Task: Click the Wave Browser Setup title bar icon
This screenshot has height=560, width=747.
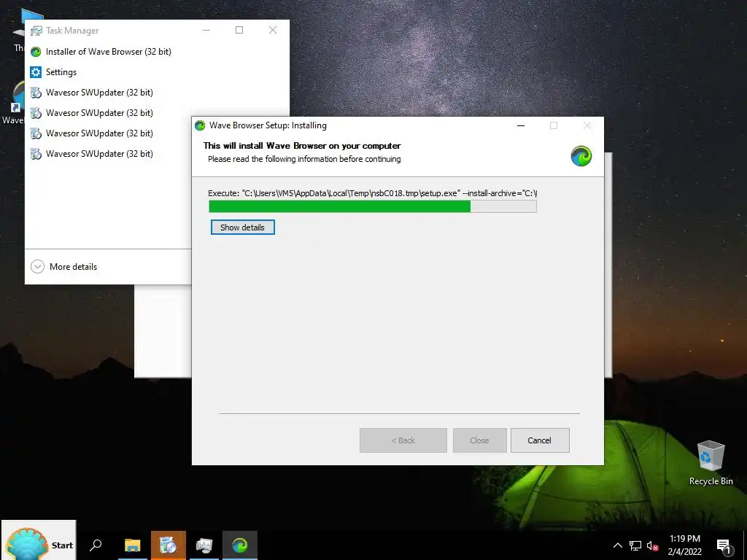Action: pos(200,125)
